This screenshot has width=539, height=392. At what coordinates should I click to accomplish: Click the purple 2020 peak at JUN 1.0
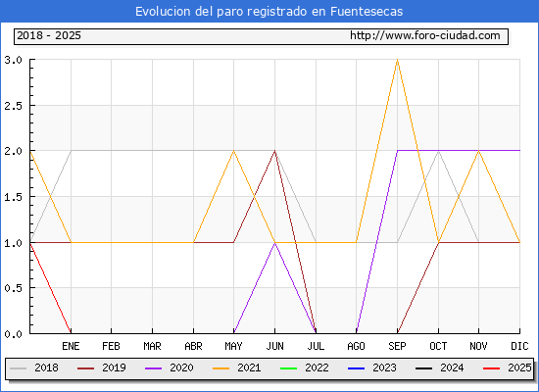275,243
